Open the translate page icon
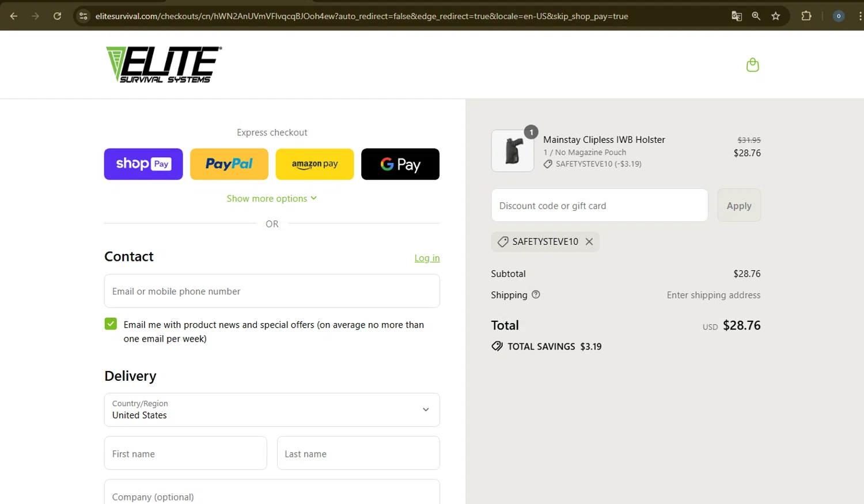Viewport: 864px width, 504px height. coord(737,16)
